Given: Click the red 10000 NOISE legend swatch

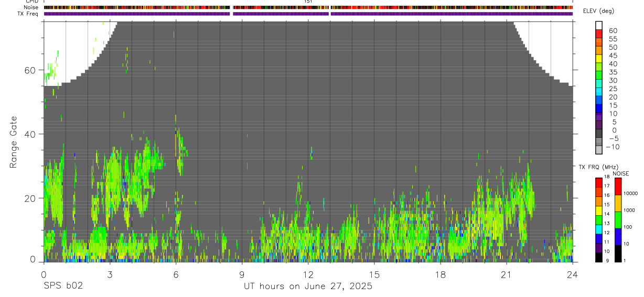Looking at the screenshot, I should [618, 186].
